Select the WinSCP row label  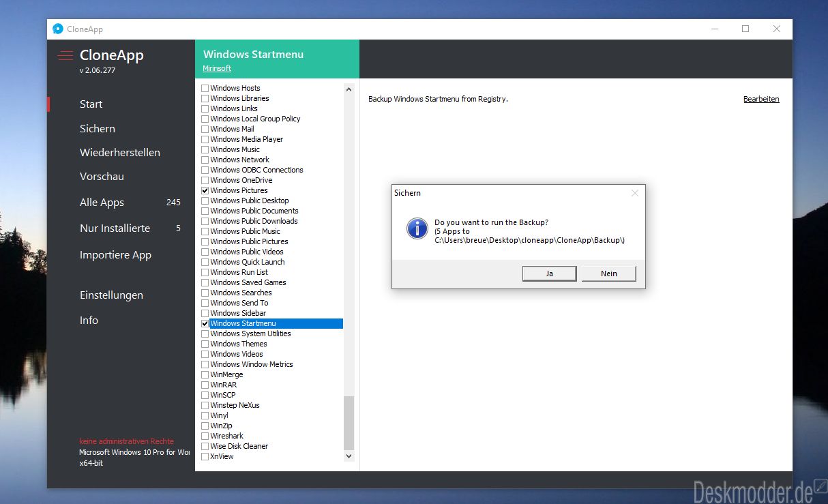coord(222,395)
